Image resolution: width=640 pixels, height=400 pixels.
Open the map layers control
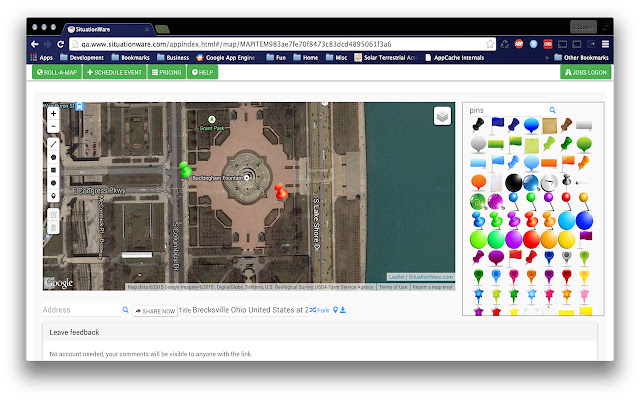point(442,116)
